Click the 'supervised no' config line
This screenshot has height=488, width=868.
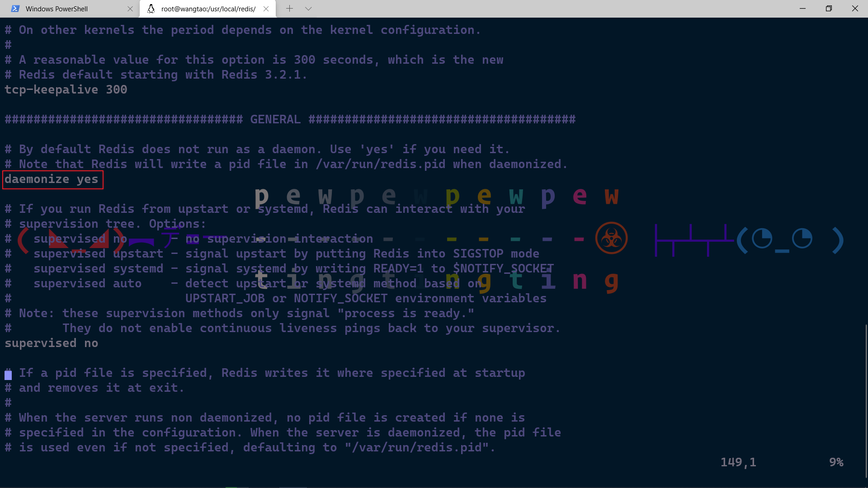pyautogui.click(x=51, y=343)
